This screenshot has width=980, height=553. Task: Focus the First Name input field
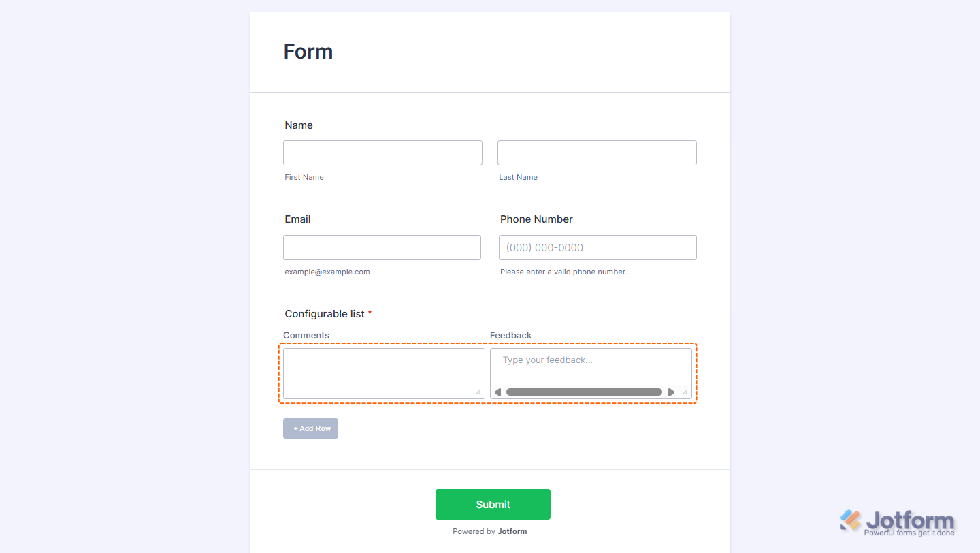(382, 153)
